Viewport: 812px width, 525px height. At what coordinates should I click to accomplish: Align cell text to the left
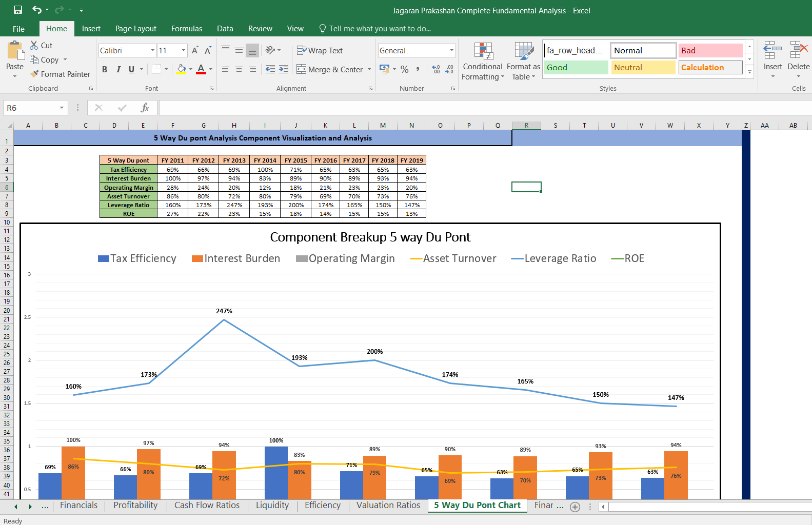pos(226,69)
